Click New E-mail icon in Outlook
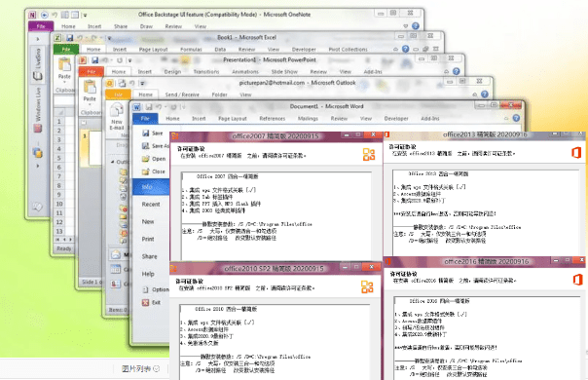 coord(117,117)
